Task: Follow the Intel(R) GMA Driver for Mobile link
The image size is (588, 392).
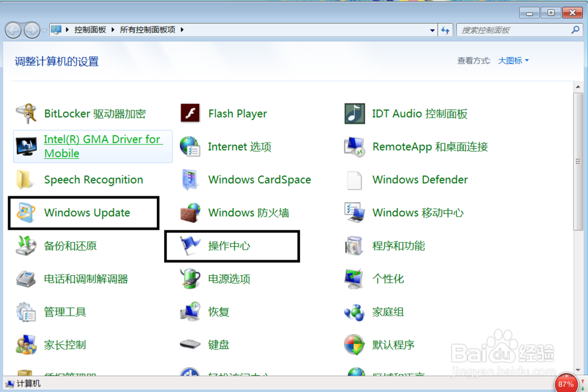Action: [103, 146]
